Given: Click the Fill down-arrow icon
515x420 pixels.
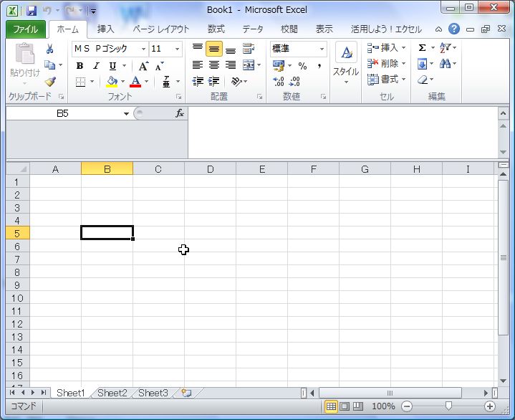Looking at the screenshot, I should click(x=423, y=63).
